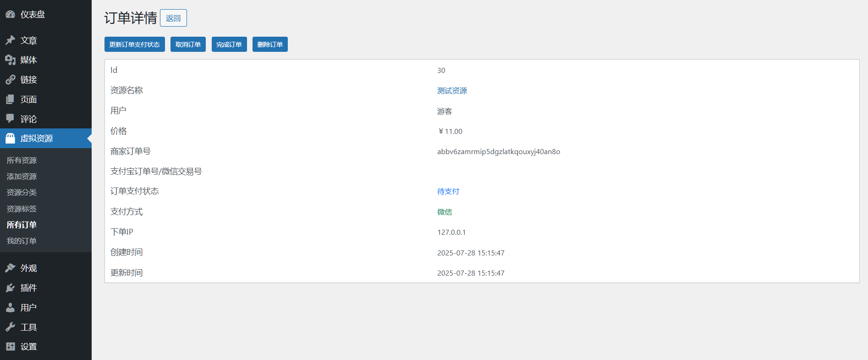The width and height of the screenshot is (868, 360).
Task: Open the 设置 menu item
Action: tap(28, 347)
